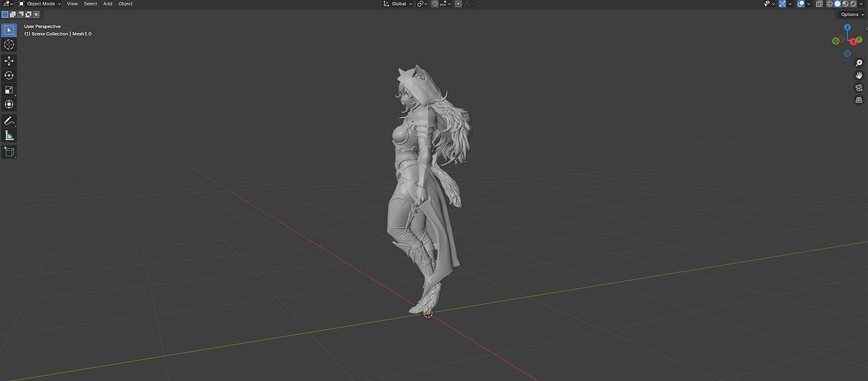The height and width of the screenshot is (381, 868).
Task: Select the Select Box tool
Action: [x=9, y=30]
